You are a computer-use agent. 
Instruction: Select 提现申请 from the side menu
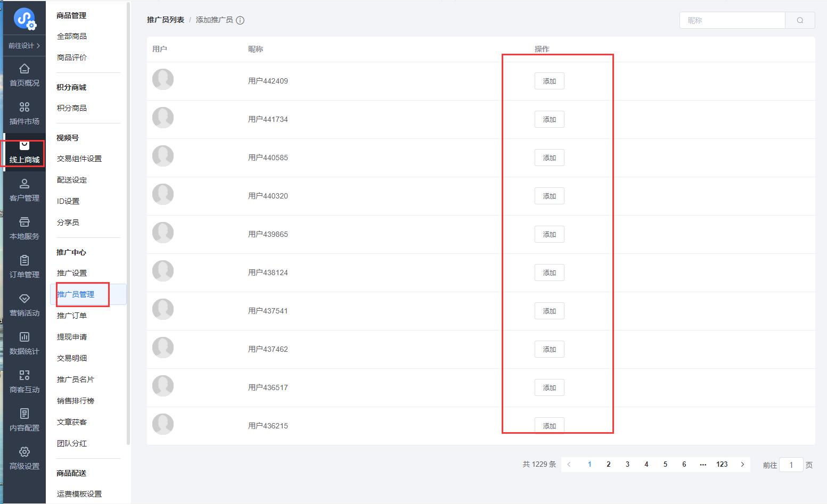[x=72, y=337]
